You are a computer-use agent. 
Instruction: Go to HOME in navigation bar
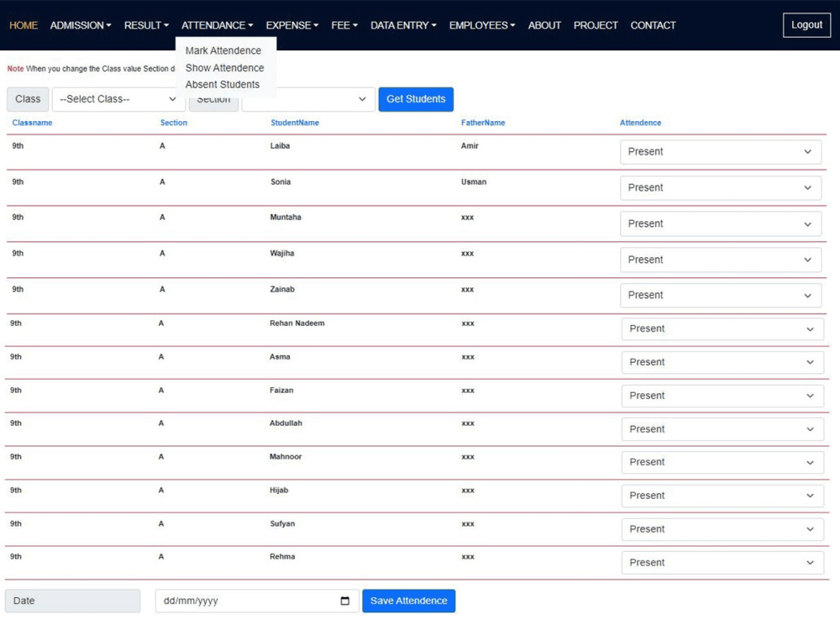coord(24,25)
